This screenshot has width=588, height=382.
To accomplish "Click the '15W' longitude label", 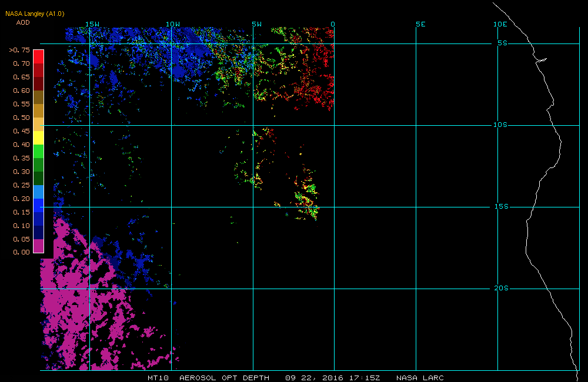I will pos(92,24).
